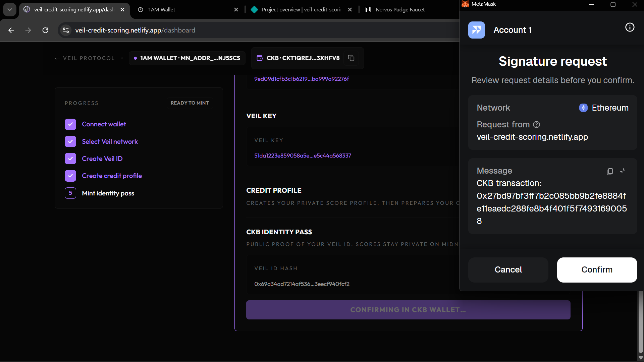Collapse the message with the shrink icon

coord(623,171)
